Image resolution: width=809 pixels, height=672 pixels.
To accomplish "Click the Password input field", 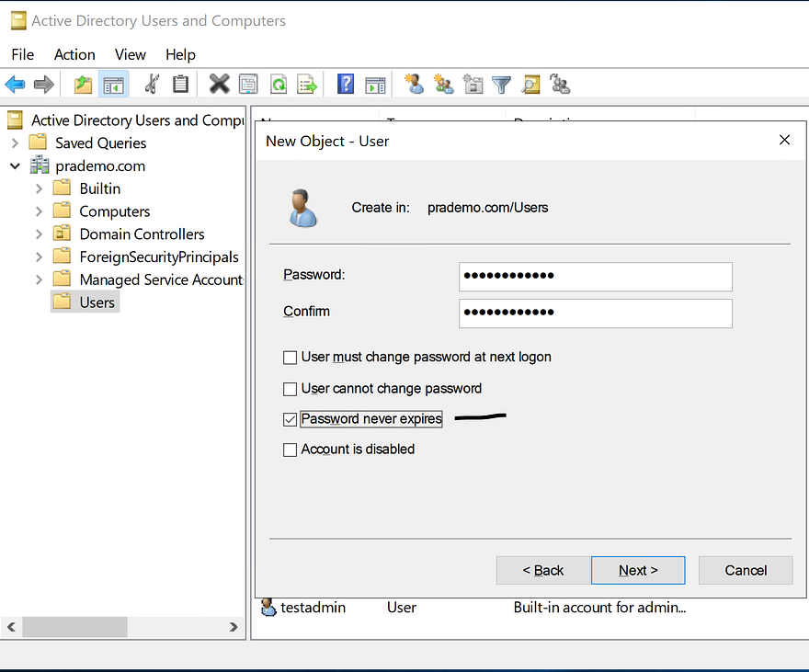I will point(596,277).
